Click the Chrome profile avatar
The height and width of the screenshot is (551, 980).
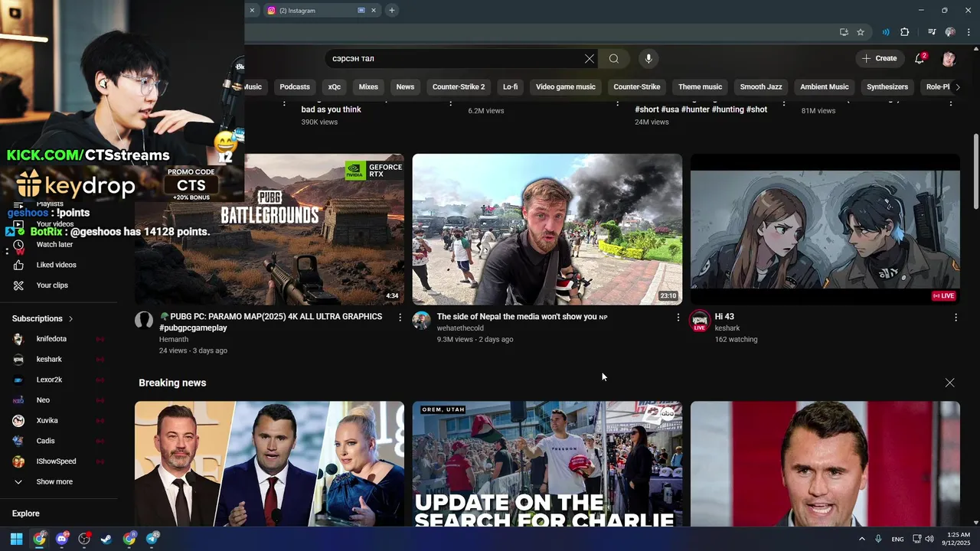tap(950, 32)
